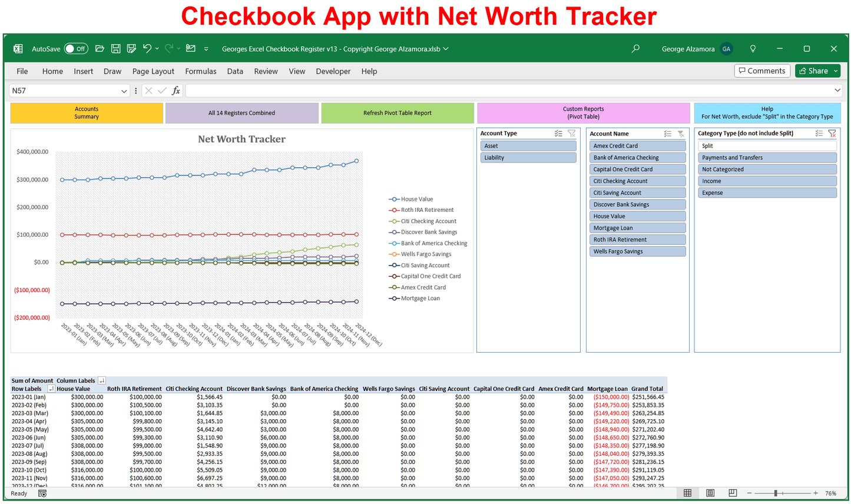Click the zoom slider in the status bar
The height and width of the screenshot is (504, 851).
[776, 493]
